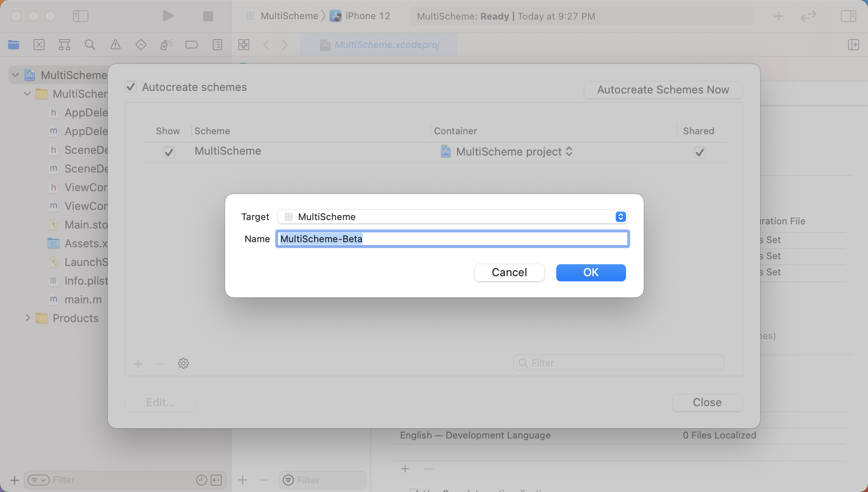868x492 pixels.
Task: Open the Report navigator icon
Action: coord(217,45)
